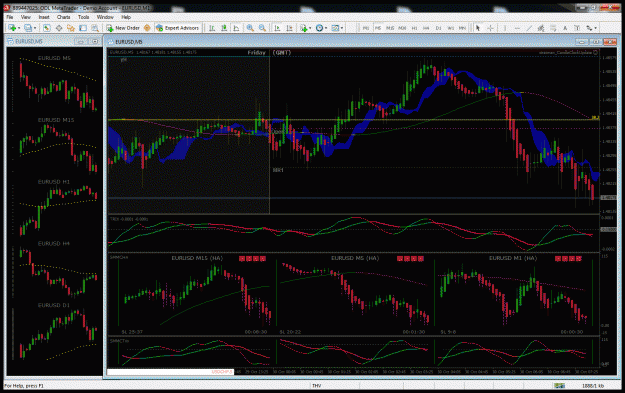Viewport: 625px width, 393px height.
Task: Select the horizontal line tool
Action: tap(517, 28)
